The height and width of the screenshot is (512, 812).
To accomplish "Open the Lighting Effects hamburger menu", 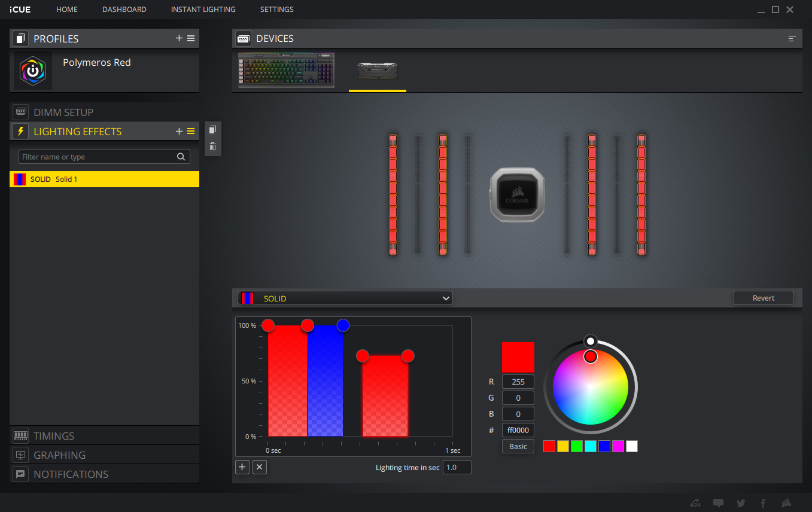I will pyautogui.click(x=191, y=132).
